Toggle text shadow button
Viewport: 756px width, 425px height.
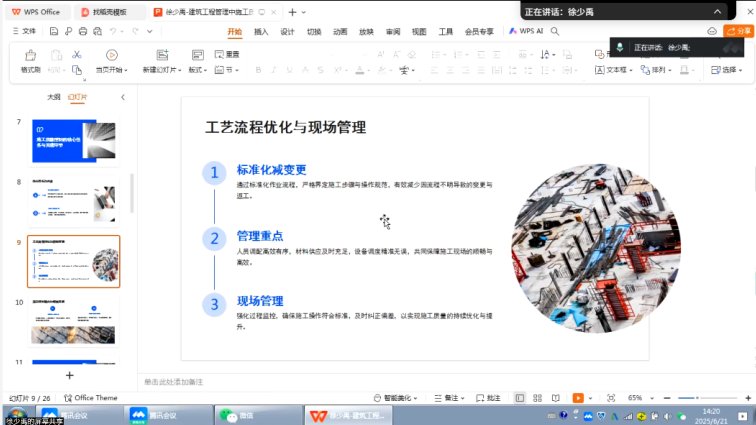coord(321,70)
